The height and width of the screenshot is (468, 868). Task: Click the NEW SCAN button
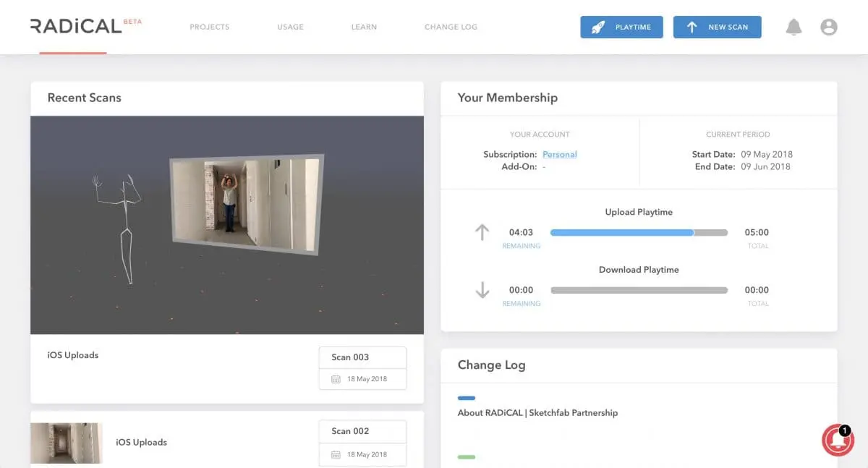point(717,27)
